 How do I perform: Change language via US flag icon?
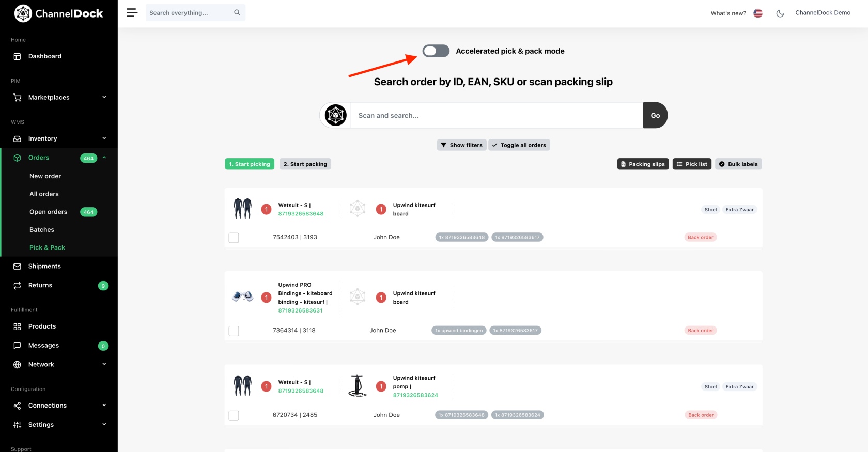[758, 13]
